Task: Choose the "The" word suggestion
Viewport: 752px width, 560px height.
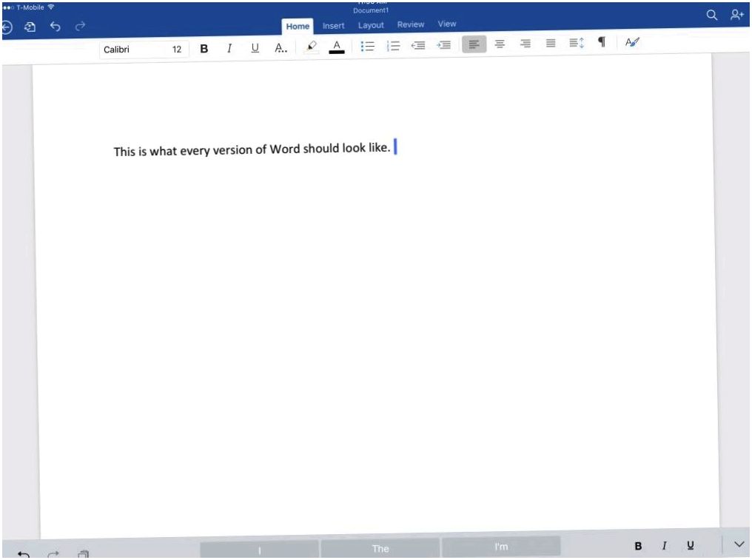Action: click(x=380, y=548)
